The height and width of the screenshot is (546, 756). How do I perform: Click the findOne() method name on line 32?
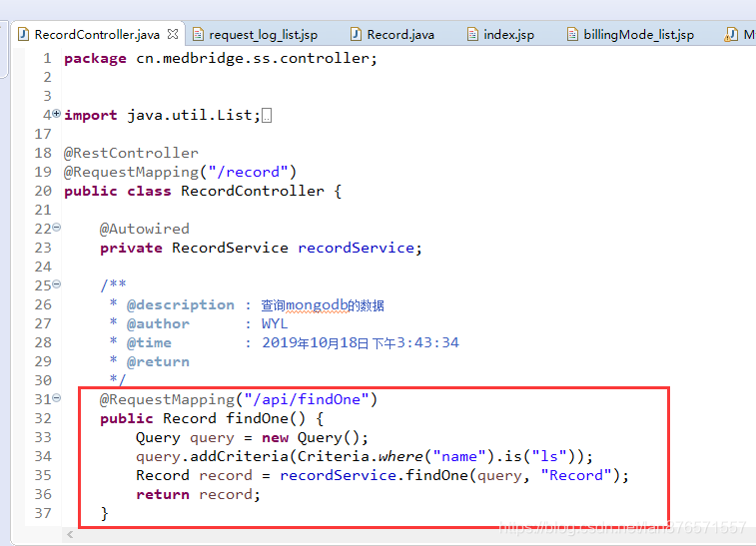pos(266,418)
